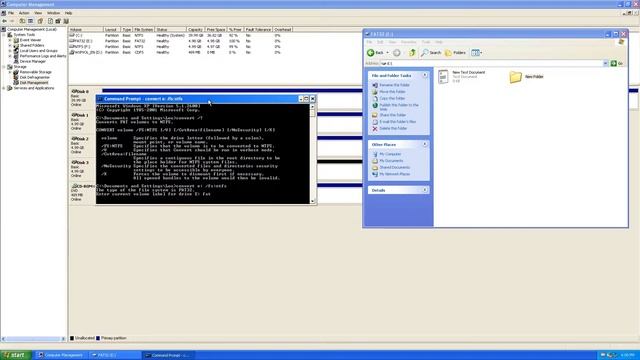Switch to Command Prompt taskbar button

169,355
